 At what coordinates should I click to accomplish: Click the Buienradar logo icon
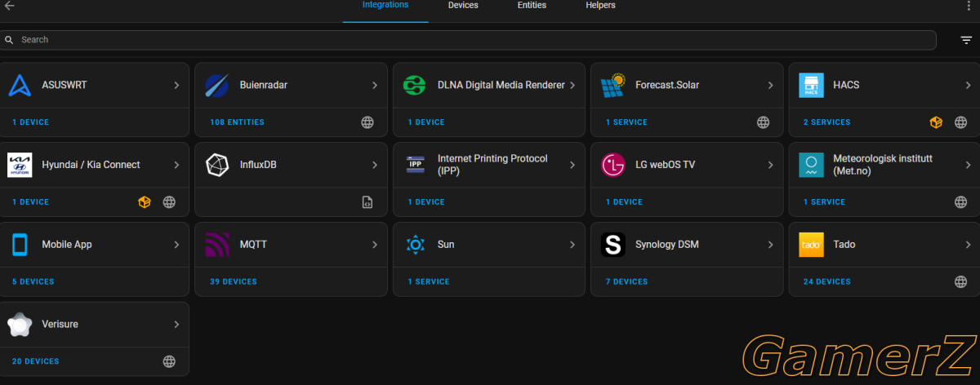click(x=217, y=85)
